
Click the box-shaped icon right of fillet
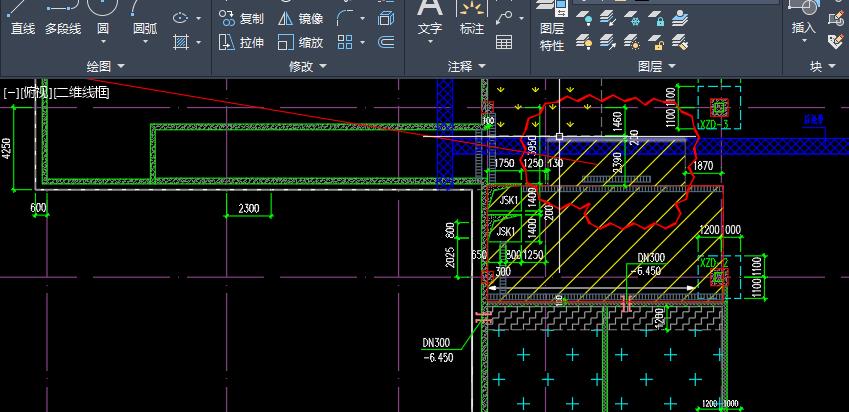(386, 18)
